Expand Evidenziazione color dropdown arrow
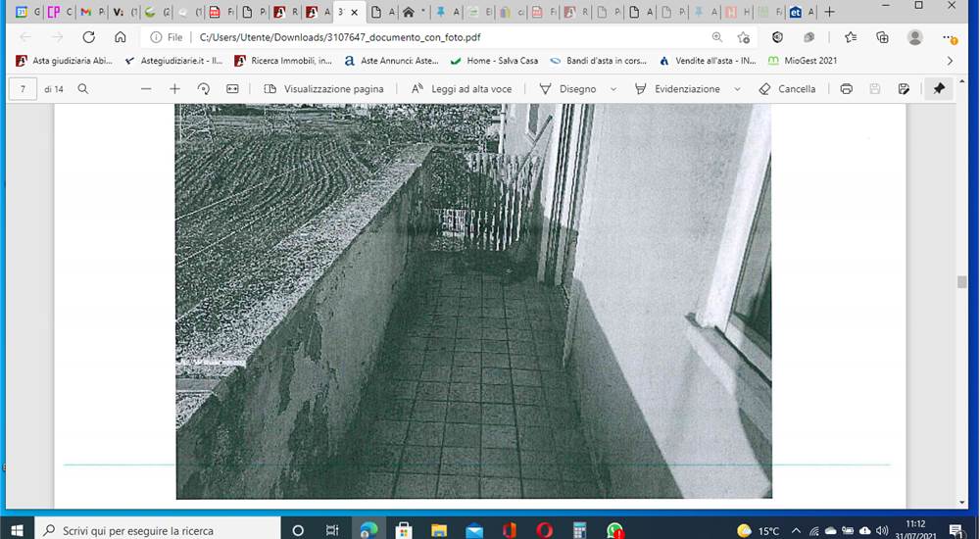This screenshot has width=980, height=539. pos(737,89)
